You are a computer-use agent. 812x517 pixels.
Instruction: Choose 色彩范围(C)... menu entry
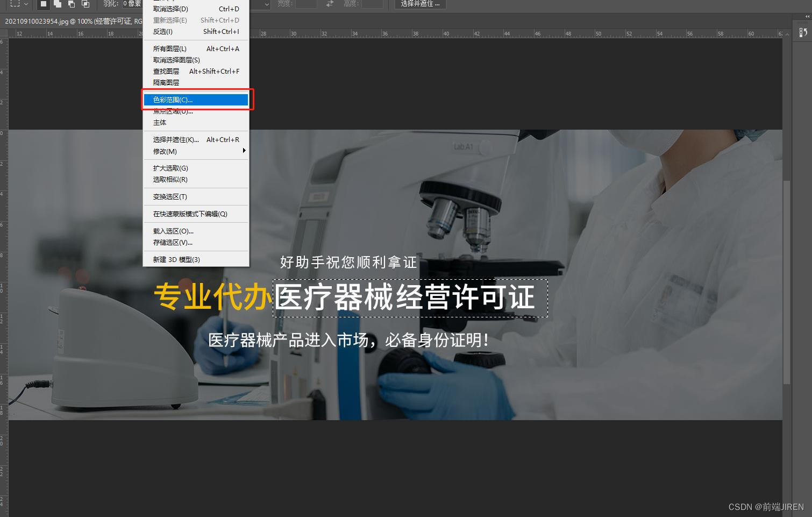(x=196, y=100)
